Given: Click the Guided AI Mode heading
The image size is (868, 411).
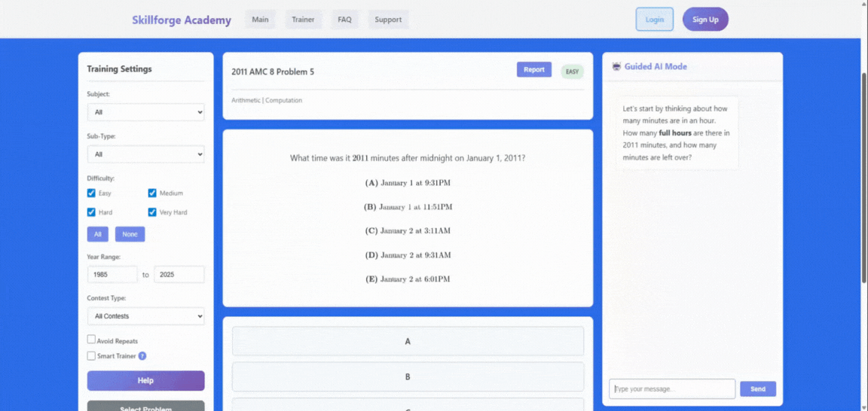Looking at the screenshot, I should (656, 66).
